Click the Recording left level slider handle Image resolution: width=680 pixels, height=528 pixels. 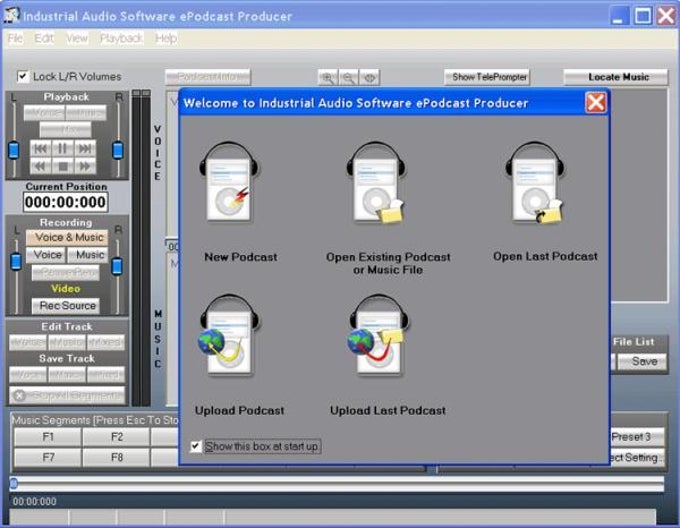click(x=16, y=262)
